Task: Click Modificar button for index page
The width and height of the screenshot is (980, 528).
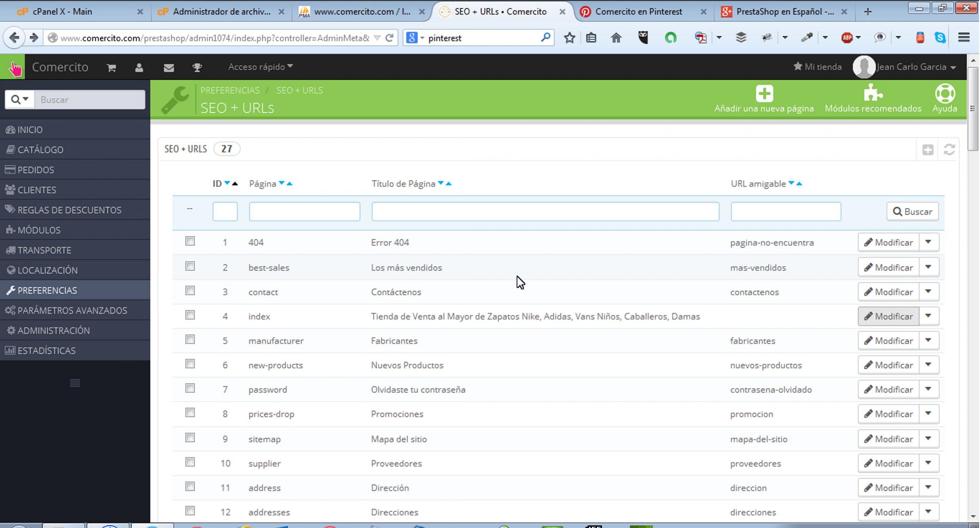Action: click(888, 316)
